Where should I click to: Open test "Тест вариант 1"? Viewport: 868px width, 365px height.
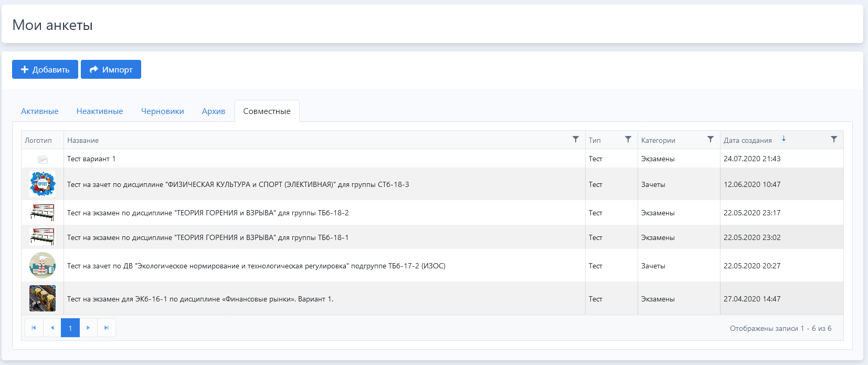(91, 159)
